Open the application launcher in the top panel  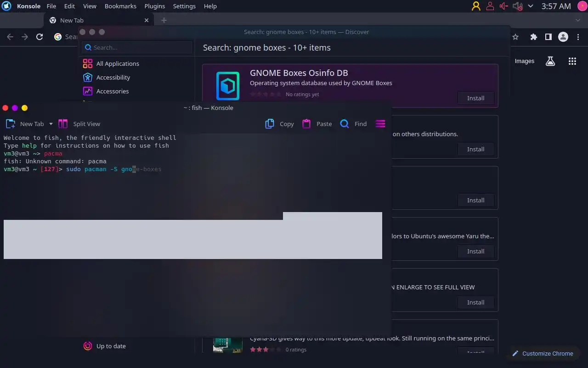coord(6,6)
